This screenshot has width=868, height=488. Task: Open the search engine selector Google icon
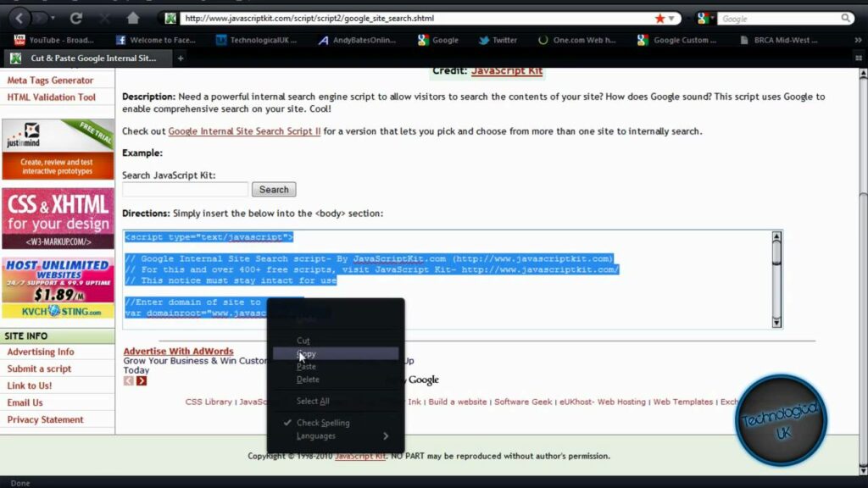[x=703, y=19]
